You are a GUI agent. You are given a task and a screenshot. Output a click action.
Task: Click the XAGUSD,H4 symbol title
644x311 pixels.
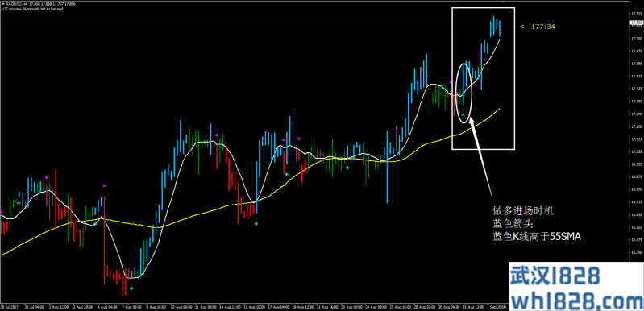tap(15, 4)
